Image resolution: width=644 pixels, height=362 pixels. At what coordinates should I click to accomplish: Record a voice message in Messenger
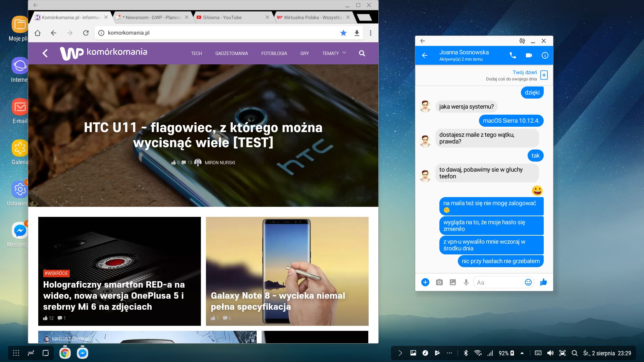click(x=466, y=282)
